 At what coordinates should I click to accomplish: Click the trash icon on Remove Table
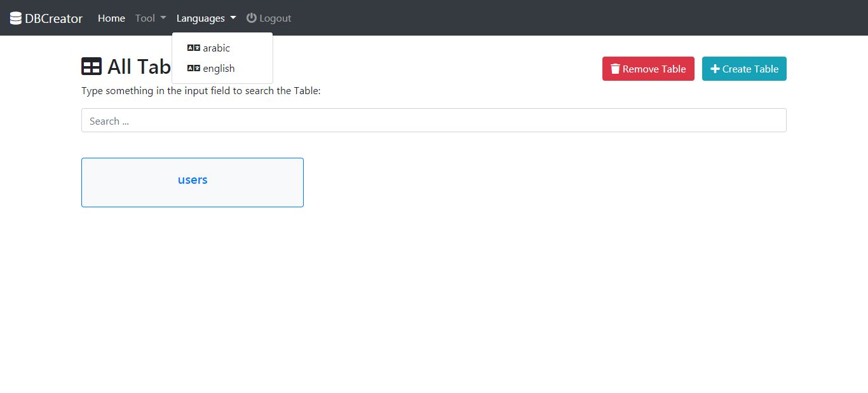pos(615,69)
